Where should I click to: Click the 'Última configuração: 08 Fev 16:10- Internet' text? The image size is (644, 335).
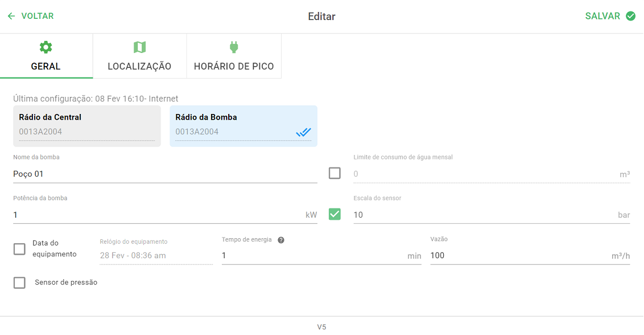96,99
